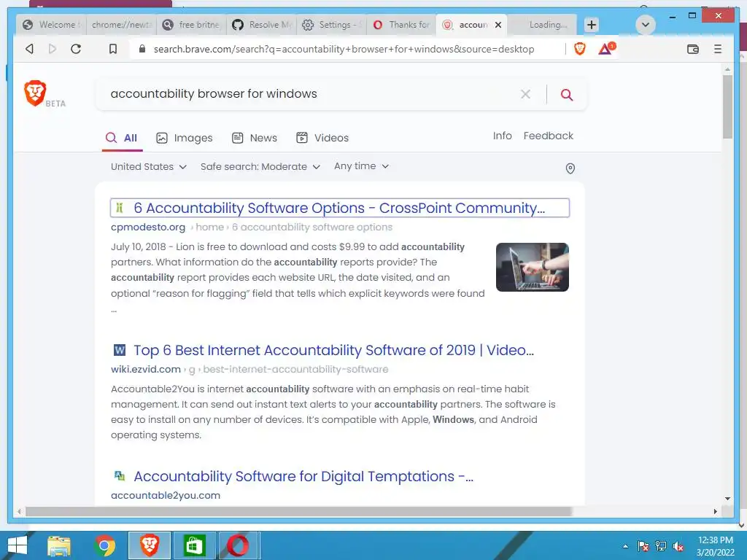Click the cpmodesto.org URL
Viewport: 747px width, 560px height.
coord(148,227)
